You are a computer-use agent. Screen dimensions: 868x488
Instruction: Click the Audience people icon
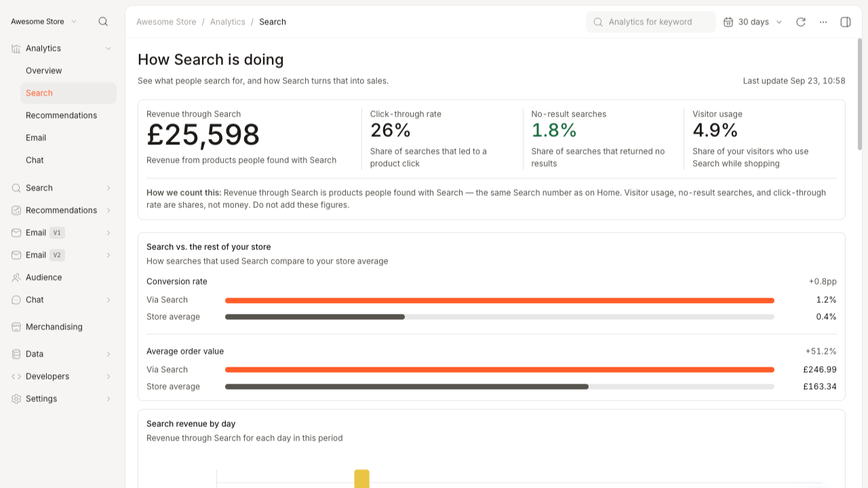click(x=16, y=277)
